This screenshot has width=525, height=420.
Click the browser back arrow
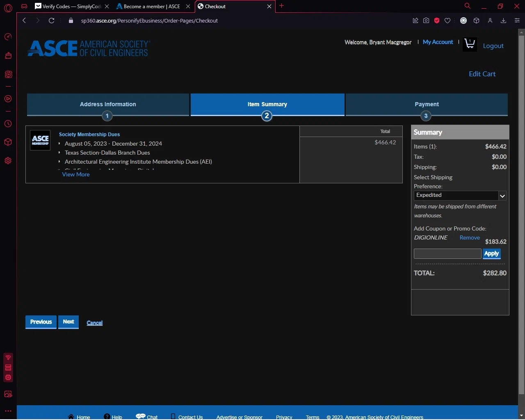click(x=24, y=21)
